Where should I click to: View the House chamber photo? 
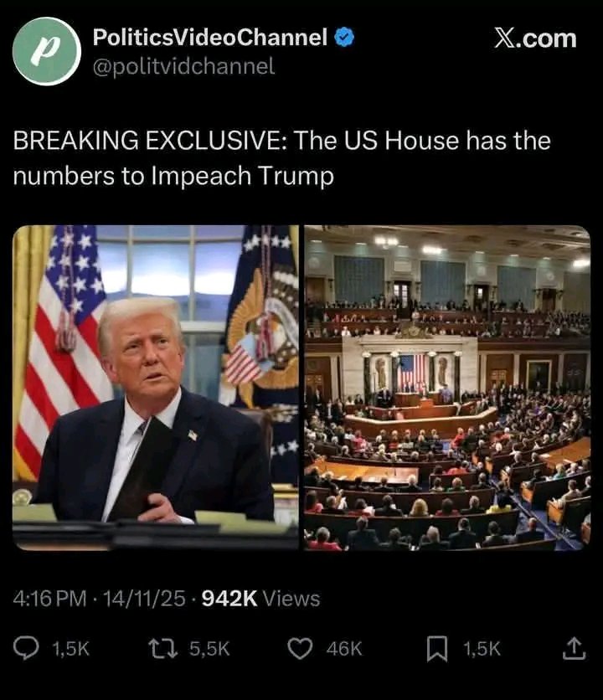pyautogui.click(x=447, y=388)
